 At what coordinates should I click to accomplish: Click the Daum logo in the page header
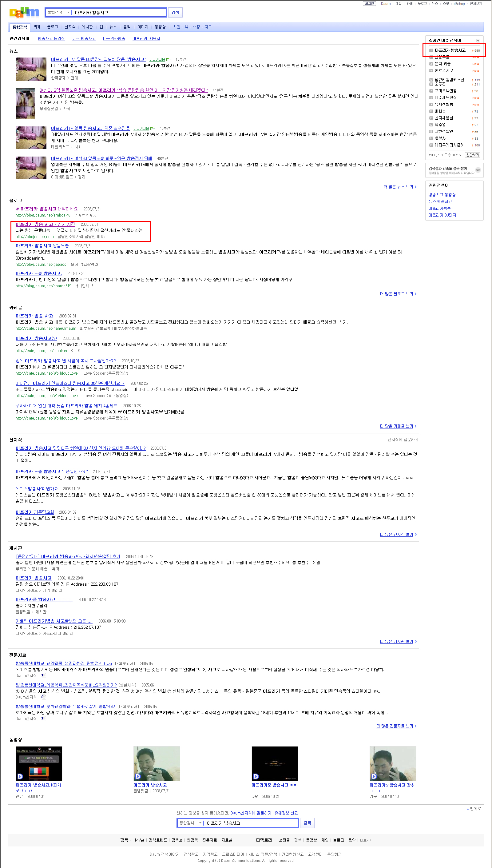pyautogui.click(x=24, y=13)
